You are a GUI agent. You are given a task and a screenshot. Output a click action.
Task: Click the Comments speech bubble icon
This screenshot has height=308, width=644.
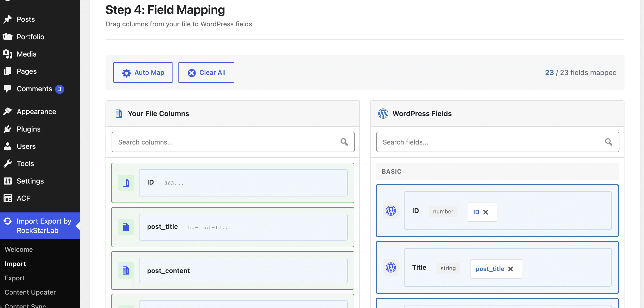coord(8,89)
